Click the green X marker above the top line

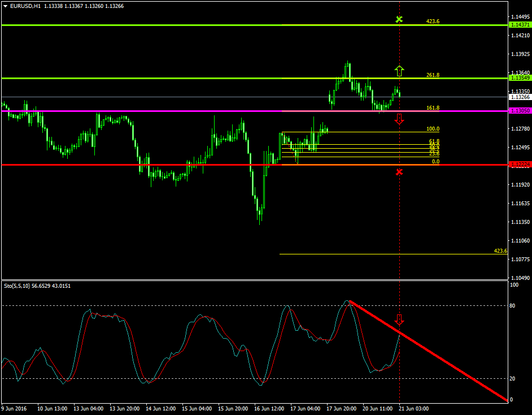(399, 20)
